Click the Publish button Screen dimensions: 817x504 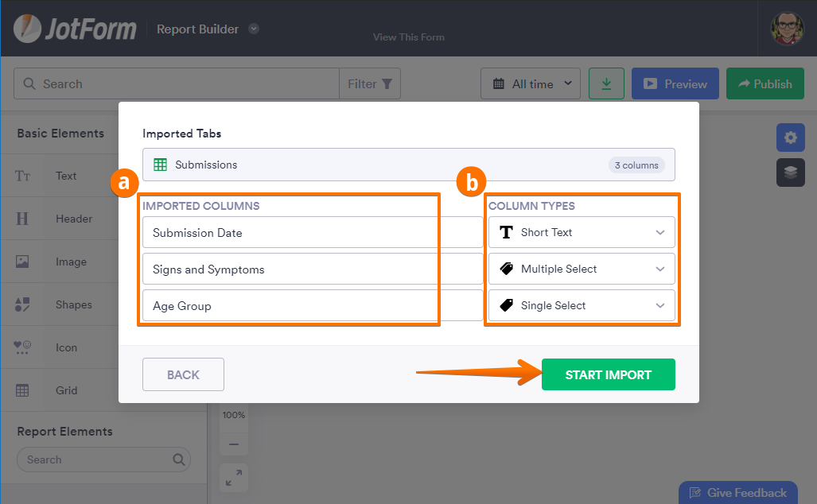(764, 83)
